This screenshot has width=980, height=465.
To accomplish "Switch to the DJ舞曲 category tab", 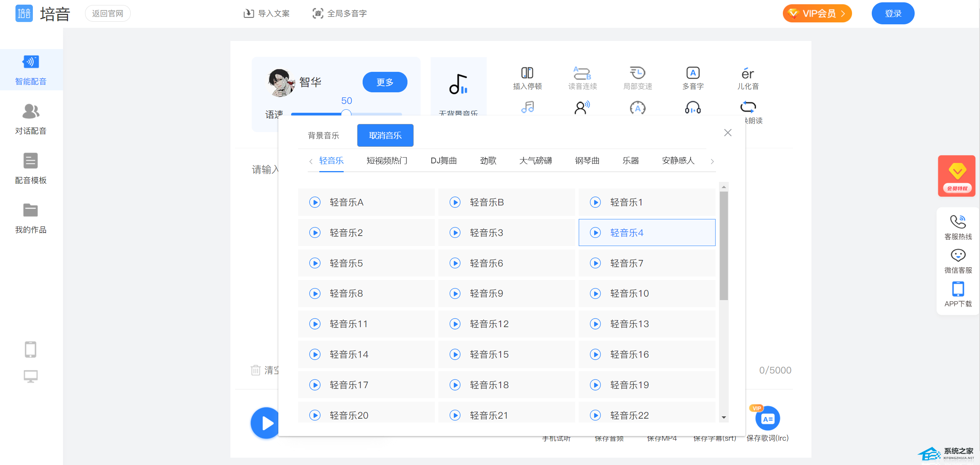I will 443,161.
